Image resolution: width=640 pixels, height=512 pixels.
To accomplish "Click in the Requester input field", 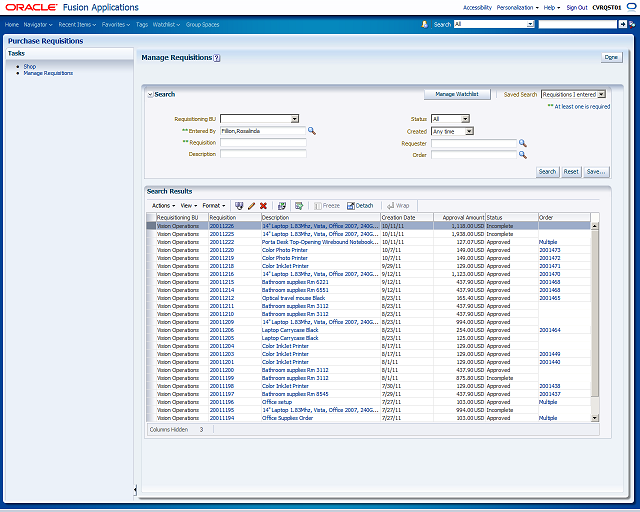I will (x=474, y=143).
